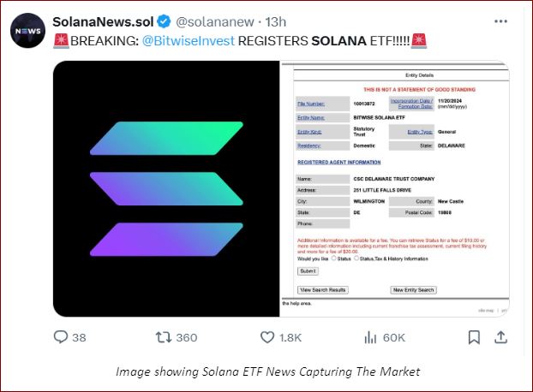Click the blue verified badge icon

coord(164,21)
